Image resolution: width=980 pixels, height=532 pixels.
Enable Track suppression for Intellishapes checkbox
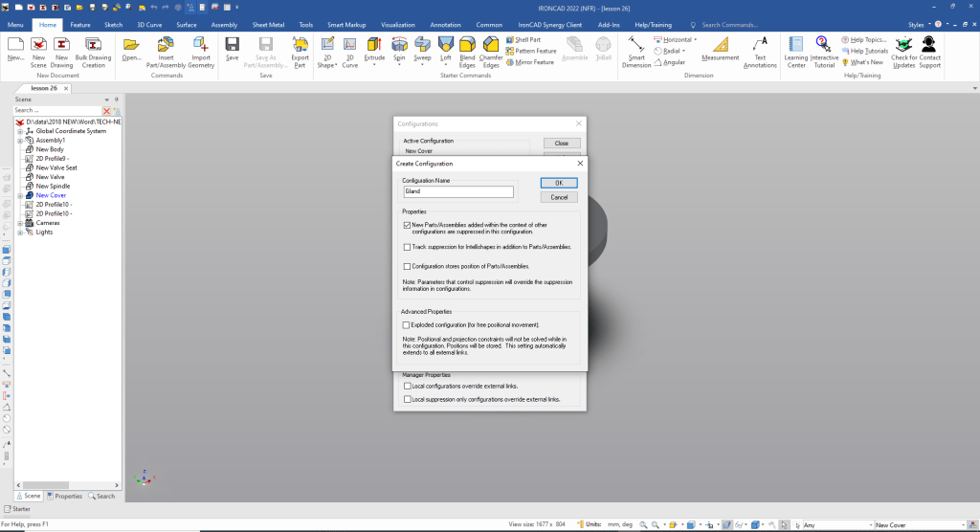coord(407,247)
